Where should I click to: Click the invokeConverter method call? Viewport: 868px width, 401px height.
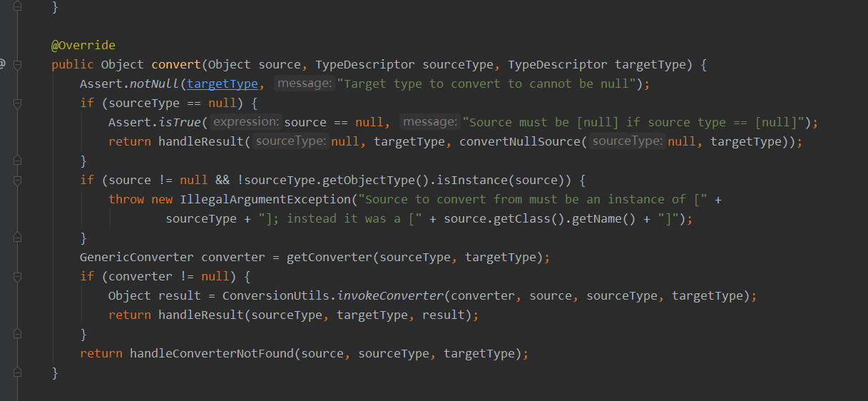coord(390,295)
